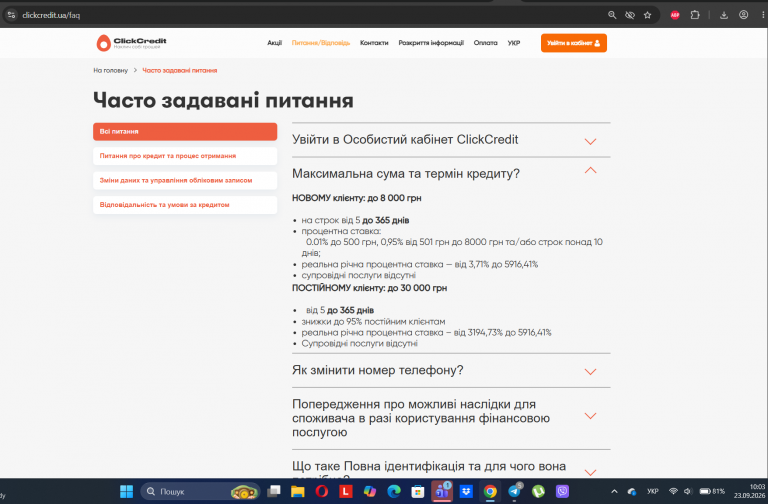
Task: Open the Питання/Відповідь menu item
Action: coord(321,43)
